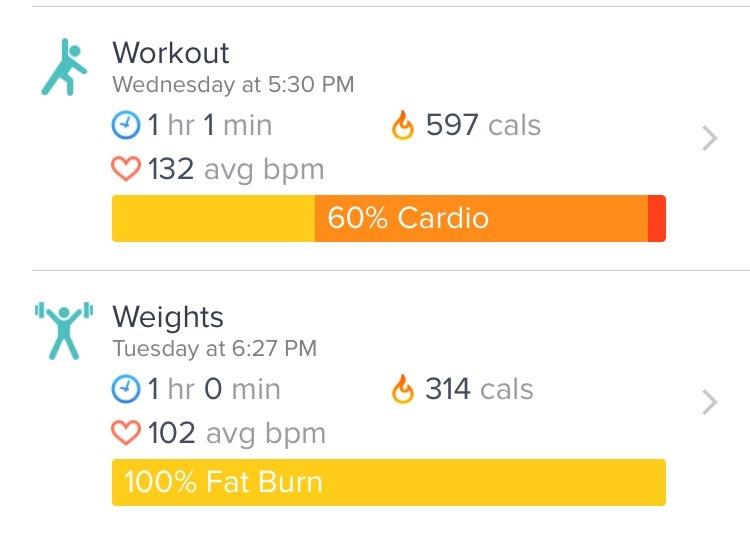Expand Workout details with the right chevron
The height and width of the screenshot is (533, 750).
710,139
